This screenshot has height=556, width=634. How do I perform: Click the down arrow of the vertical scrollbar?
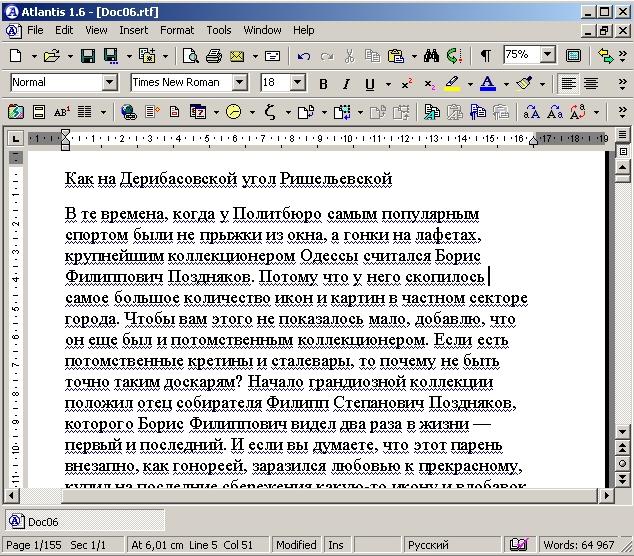(x=622, y=431)
